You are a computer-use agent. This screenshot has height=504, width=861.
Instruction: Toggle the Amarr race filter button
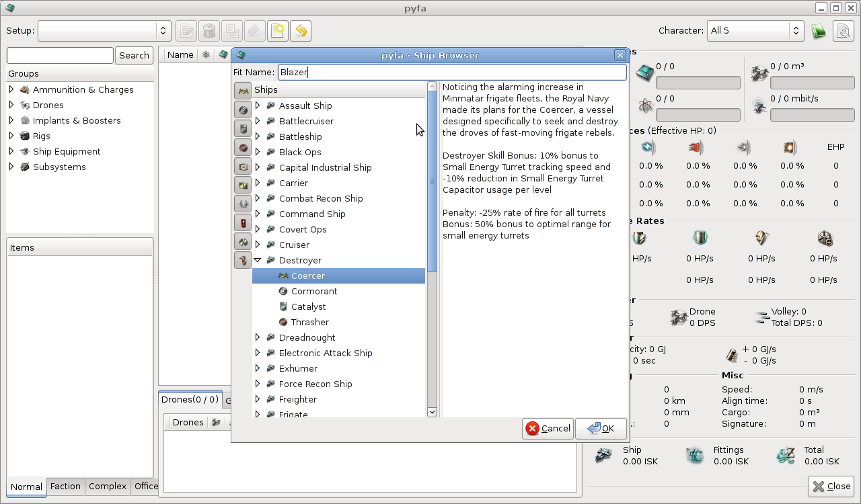243,91
